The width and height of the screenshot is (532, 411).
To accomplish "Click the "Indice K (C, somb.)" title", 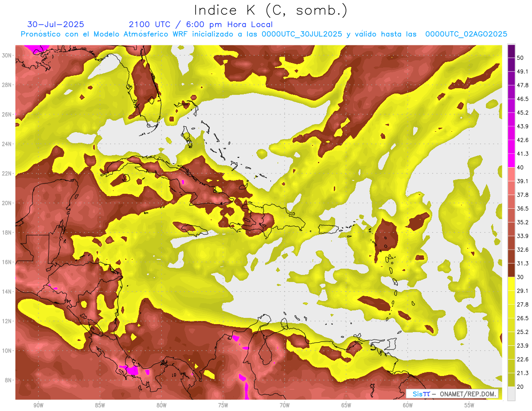I will pyautogui.click(x=270, y=10).
